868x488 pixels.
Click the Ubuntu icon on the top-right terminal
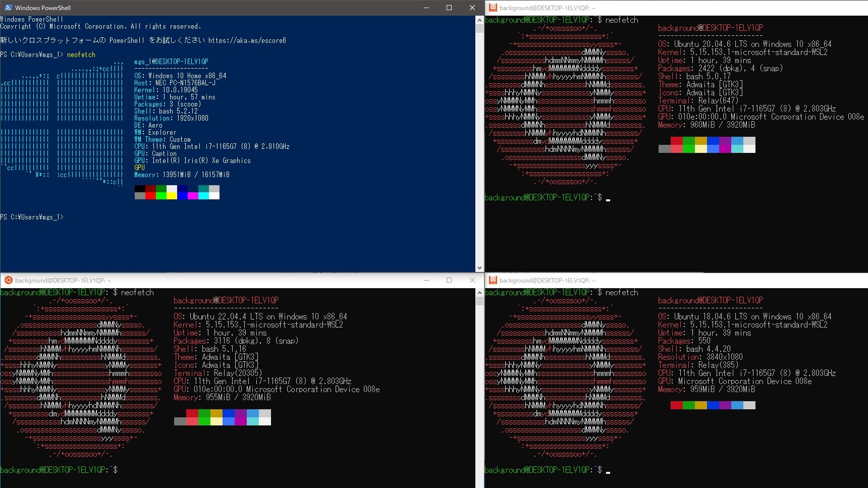492,8
